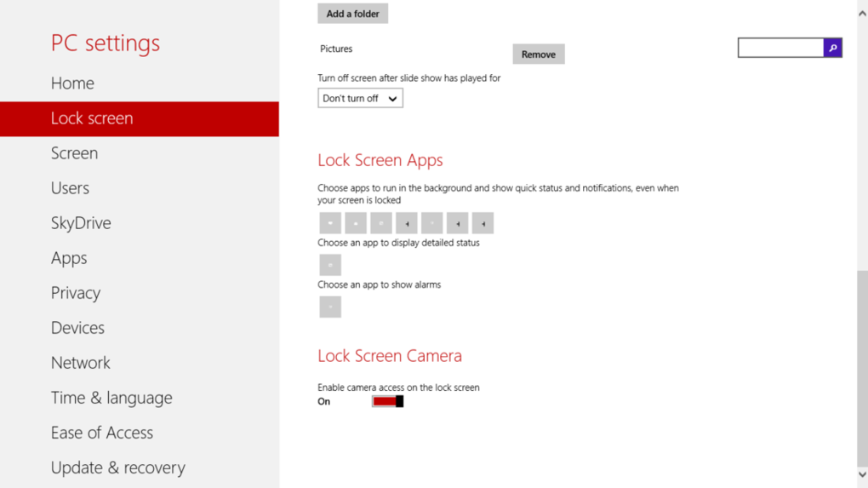Click the second lock screen app slot
The height and width of the screenshot is (488, 868).
356,223
